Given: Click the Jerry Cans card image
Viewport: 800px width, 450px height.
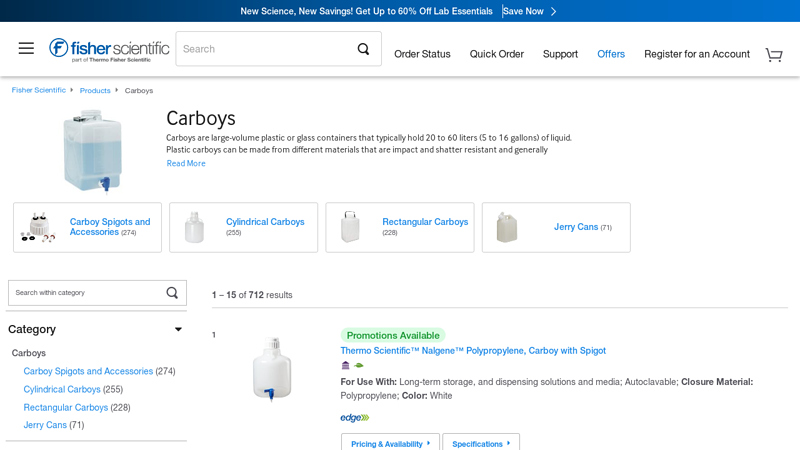Looking at the screenshot, I should (507, 227).
